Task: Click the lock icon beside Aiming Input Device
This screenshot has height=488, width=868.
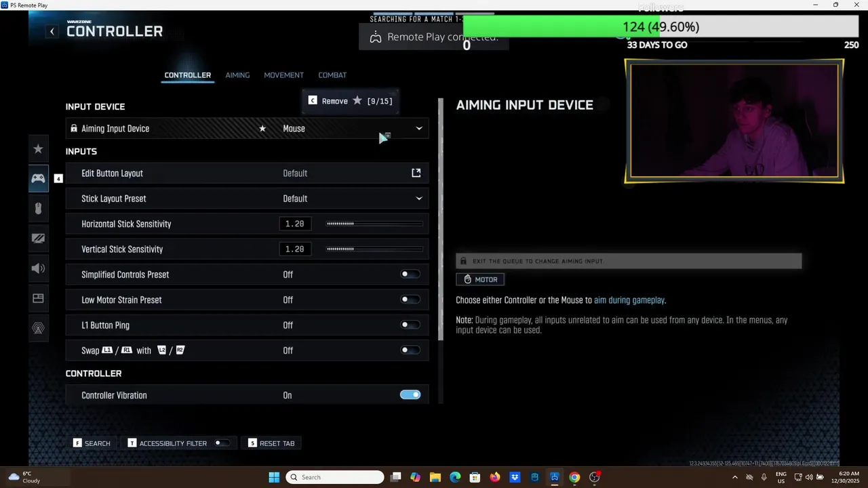Action: pos(74,129)
